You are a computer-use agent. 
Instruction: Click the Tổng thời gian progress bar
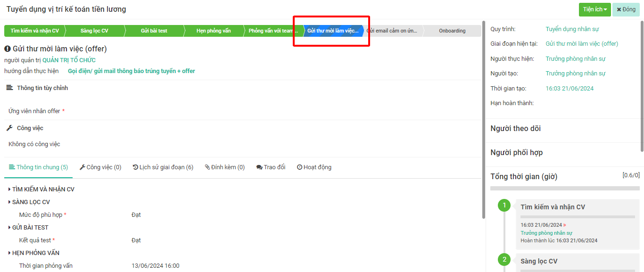click(x=565, y=188)
